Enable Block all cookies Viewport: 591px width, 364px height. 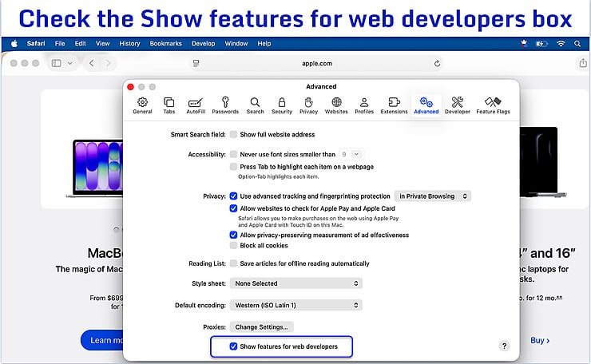point(234,246)
